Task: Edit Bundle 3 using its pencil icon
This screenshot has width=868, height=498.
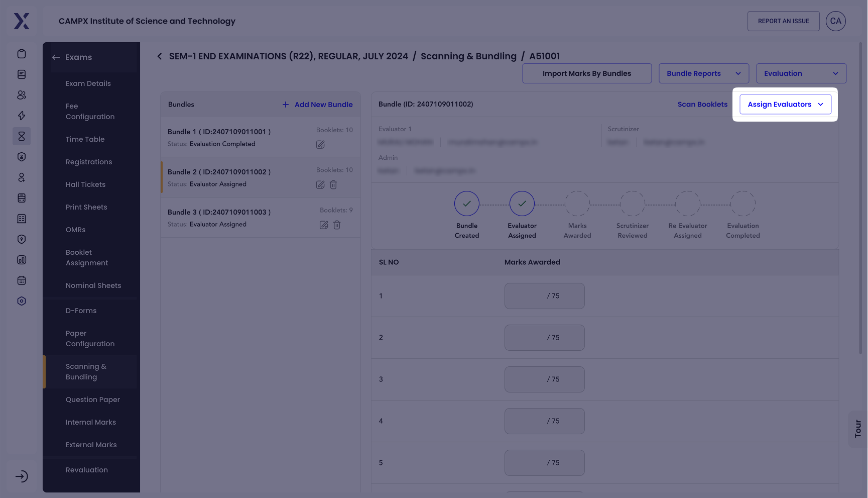Action: (x=324, y=225)
